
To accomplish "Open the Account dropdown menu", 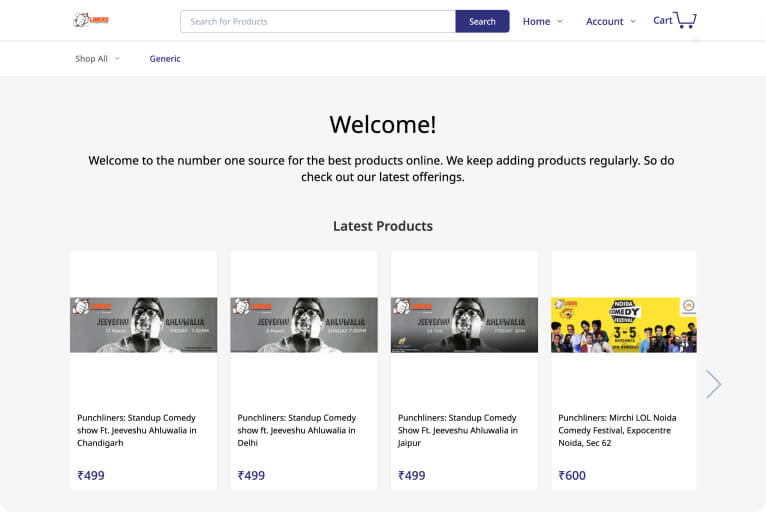I will coord(610,21).
